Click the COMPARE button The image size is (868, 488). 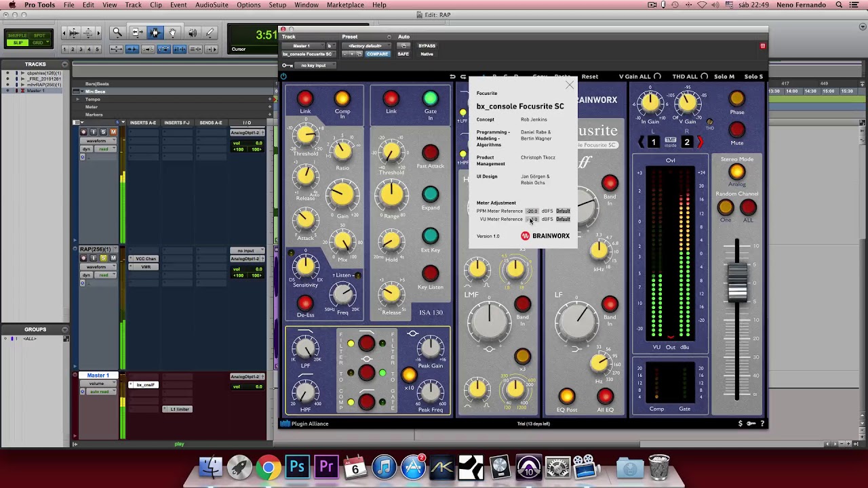tap(378, 54)
